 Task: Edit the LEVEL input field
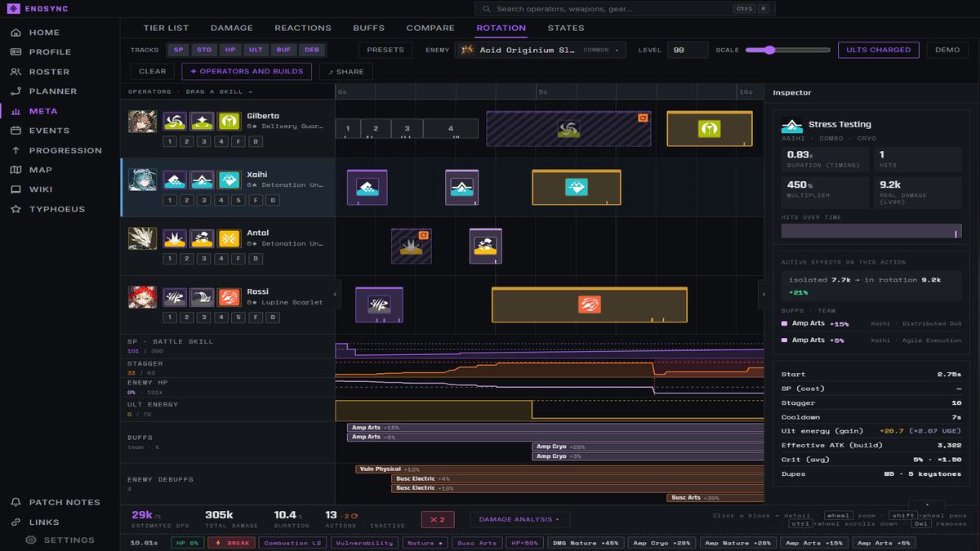click(x=688, y=50)
